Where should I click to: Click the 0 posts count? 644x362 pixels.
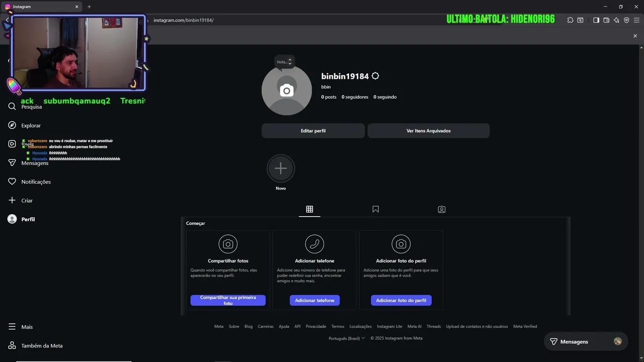(329, 97)
